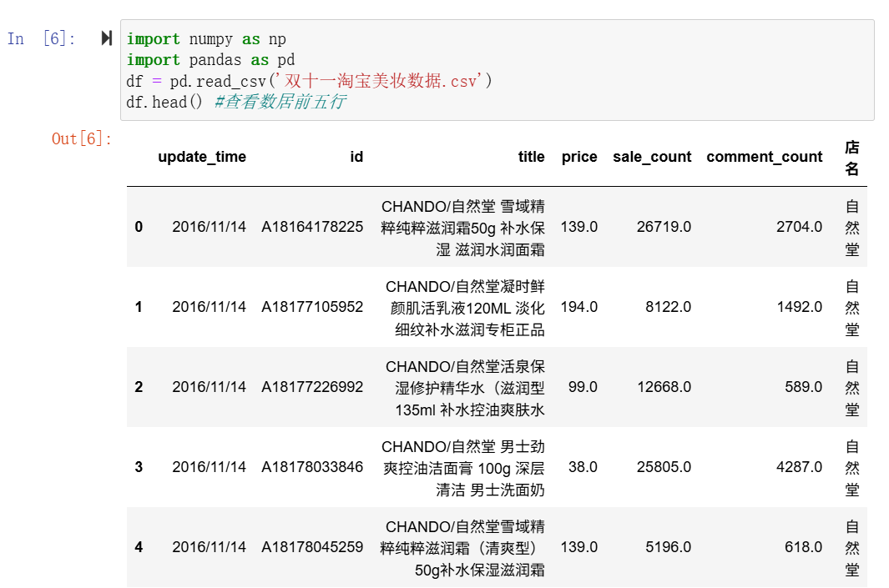889x588 pixels.
Task: Click comment_count value 2704.0
Action: coord(800,227)
